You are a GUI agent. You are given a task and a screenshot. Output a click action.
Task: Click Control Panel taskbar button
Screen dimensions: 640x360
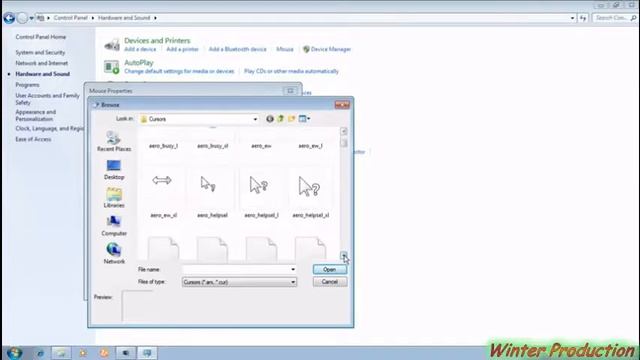pos(147,353)
